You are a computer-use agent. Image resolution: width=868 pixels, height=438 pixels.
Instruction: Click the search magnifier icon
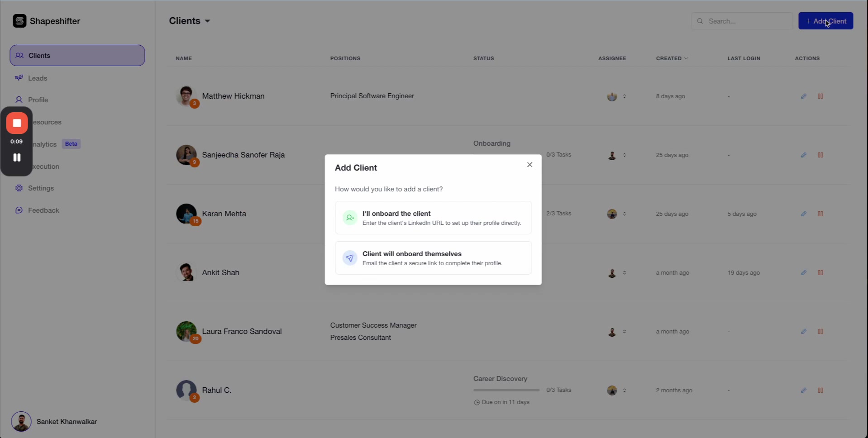700,21
